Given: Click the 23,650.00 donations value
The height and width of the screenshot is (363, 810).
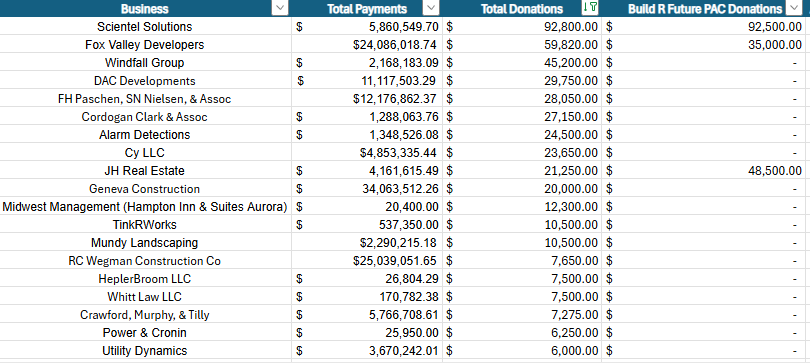Looking at the screenshot, I should tap(571, 153).
